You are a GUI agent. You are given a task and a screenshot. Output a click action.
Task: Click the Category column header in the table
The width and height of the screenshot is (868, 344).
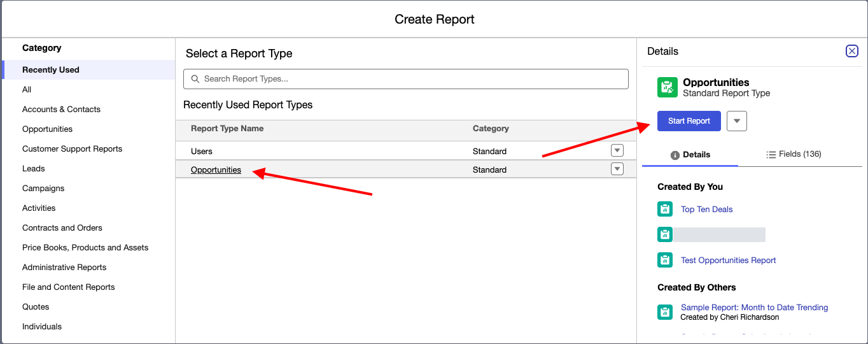pyautogui.click(x=491, y=129)
